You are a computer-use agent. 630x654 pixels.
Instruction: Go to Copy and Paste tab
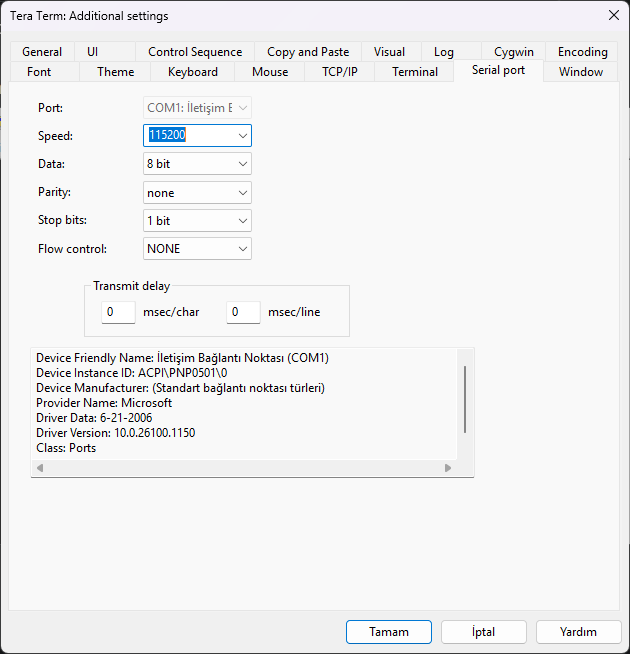pos(308,52)
